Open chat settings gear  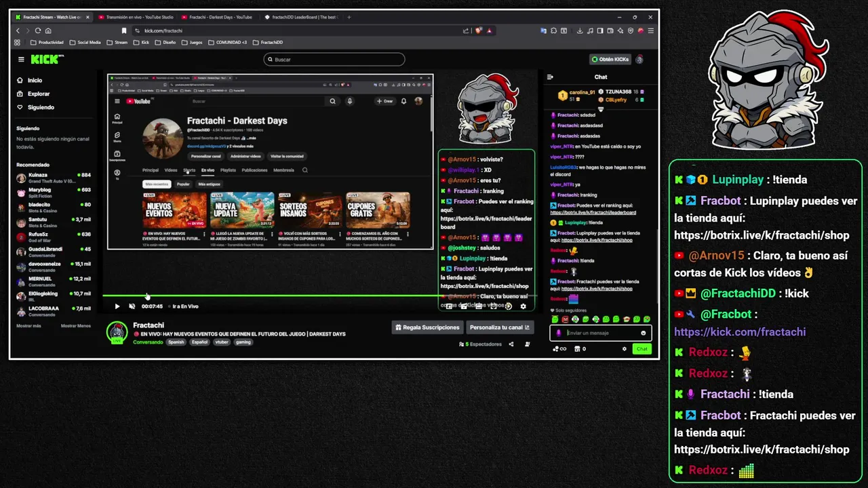[625, 349]
